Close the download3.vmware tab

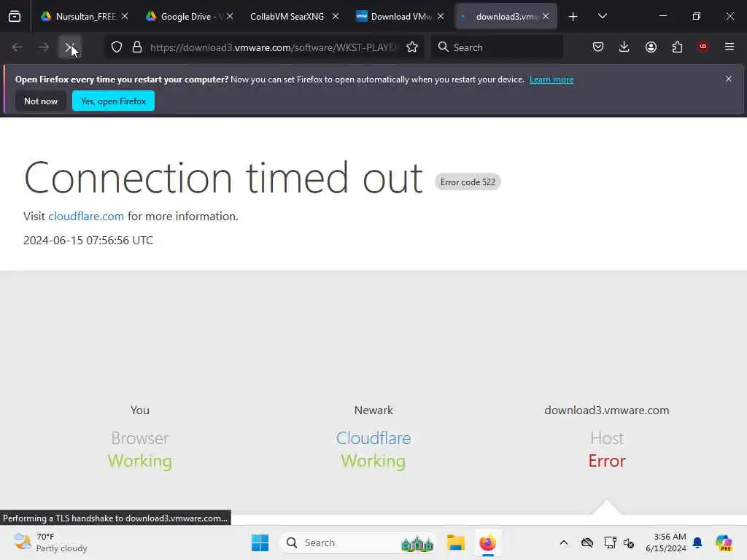(x=546, y=16)
